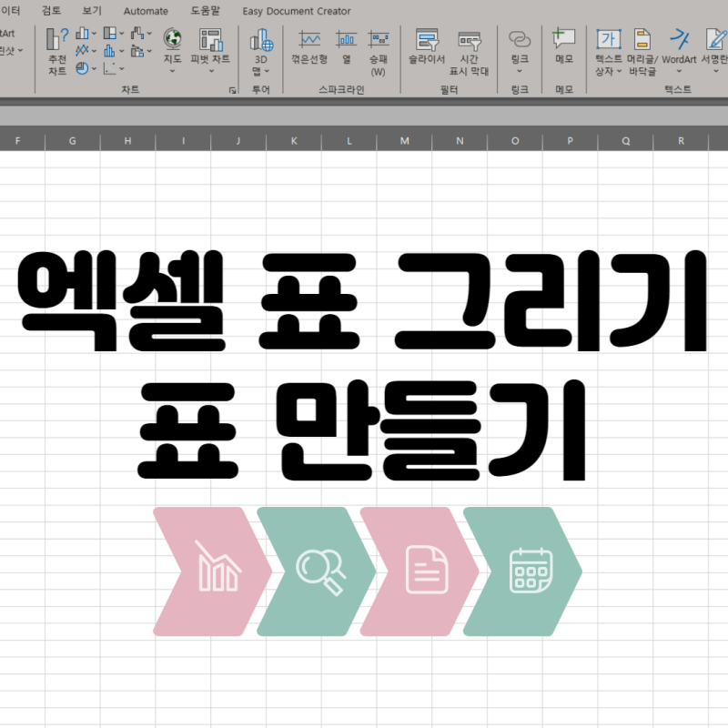Open 머리글/바닥글 header and footer
Viewport: 728px width, 728px height.
coord(642,51)
